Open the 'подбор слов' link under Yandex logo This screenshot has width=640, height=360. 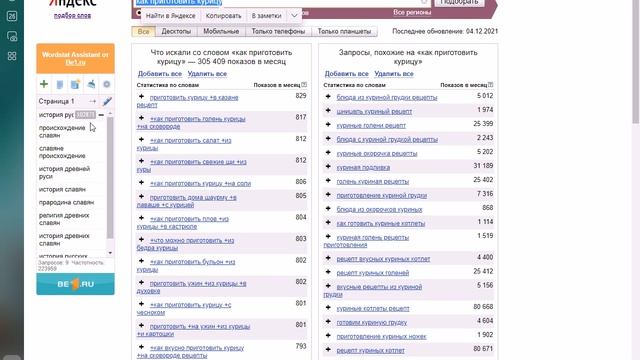tap(72, 16)
